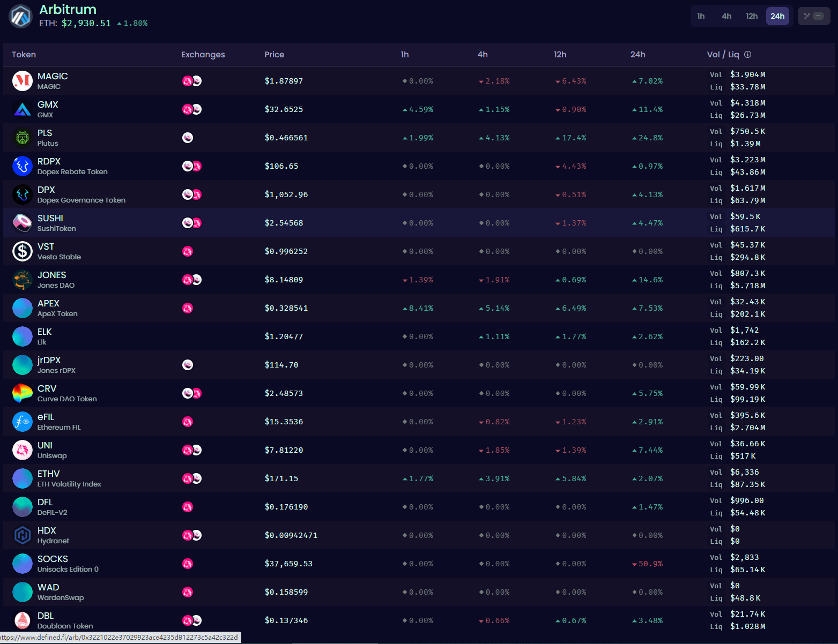Click the MAGIC token logo
Viewport: 838px width, 644px height.
23,81
